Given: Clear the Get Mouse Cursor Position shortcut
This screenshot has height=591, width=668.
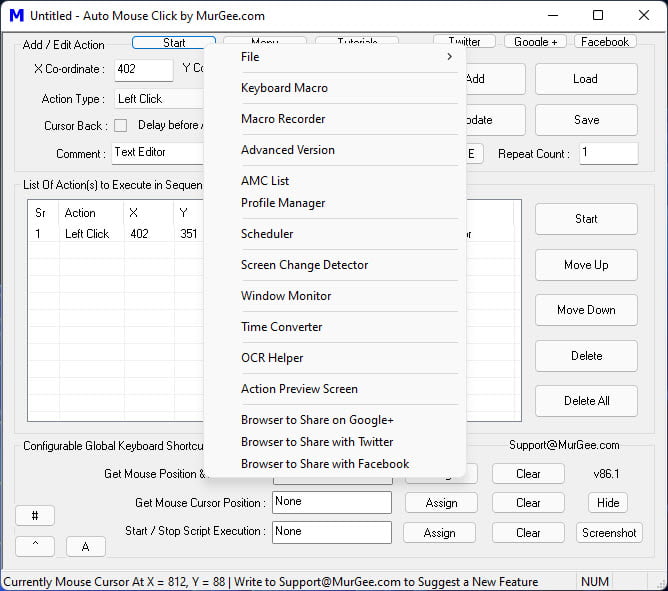Looking at the screenshot, I should tap(528, 503).
